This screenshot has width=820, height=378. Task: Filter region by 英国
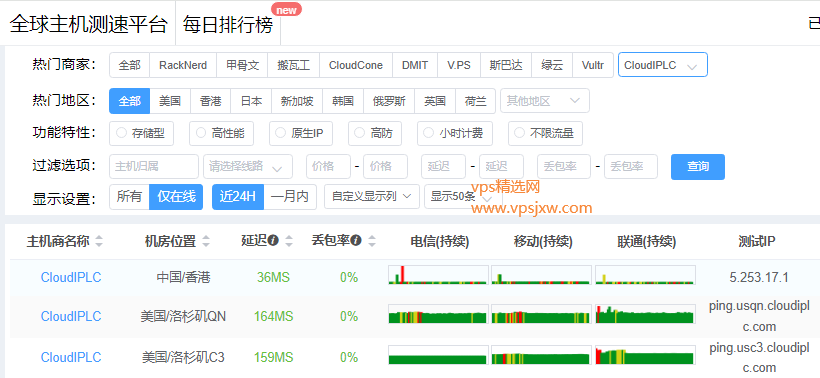pos(435,101)
